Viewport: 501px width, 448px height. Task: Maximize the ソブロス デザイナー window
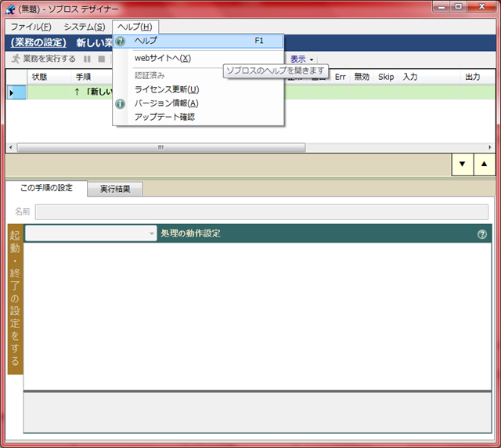(459, 7)
